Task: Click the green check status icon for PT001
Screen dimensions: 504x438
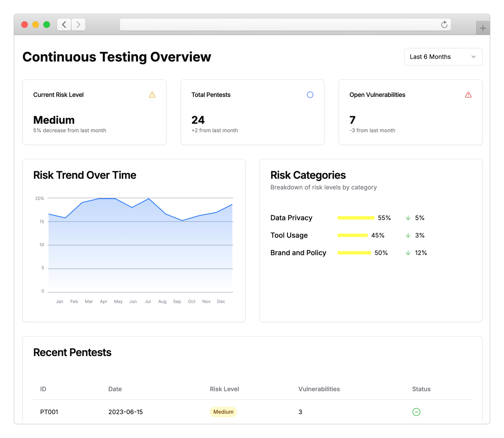Action: coord(416,412)
